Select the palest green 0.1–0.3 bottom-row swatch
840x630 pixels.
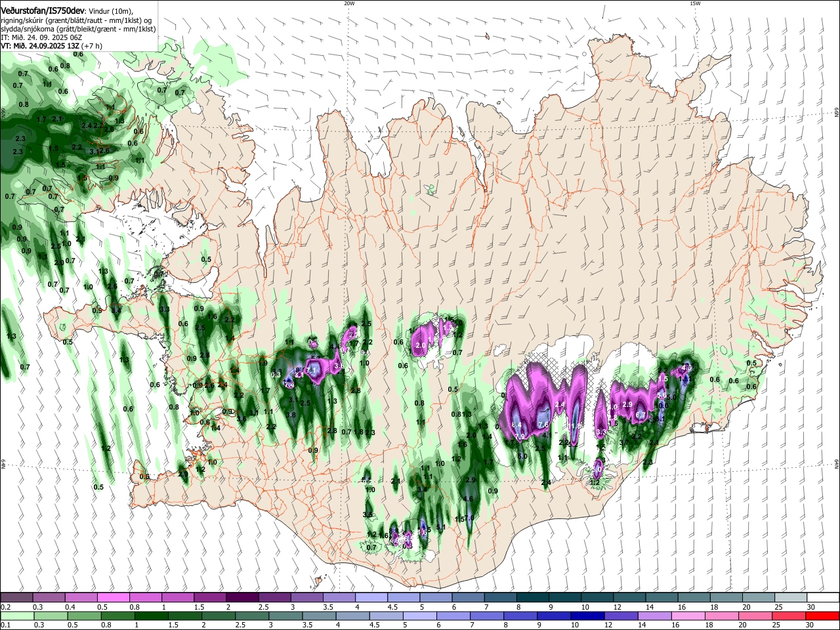point(16,616)
